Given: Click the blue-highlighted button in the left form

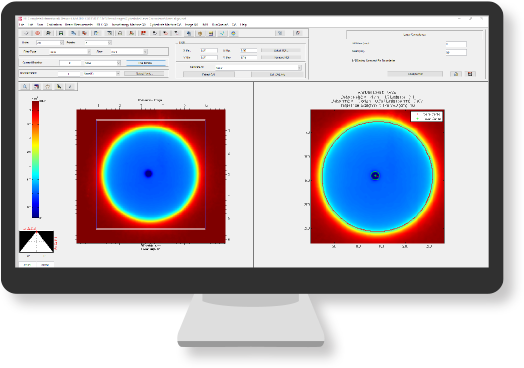Looking at the screenshot, I should coord(146,63).
